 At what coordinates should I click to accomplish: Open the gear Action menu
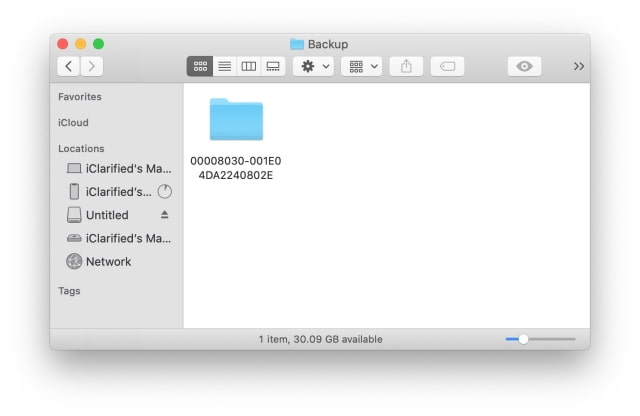point(312,66)
